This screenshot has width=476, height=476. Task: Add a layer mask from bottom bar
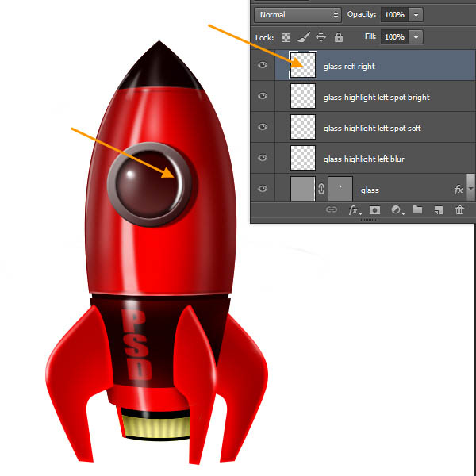(375, 210)
